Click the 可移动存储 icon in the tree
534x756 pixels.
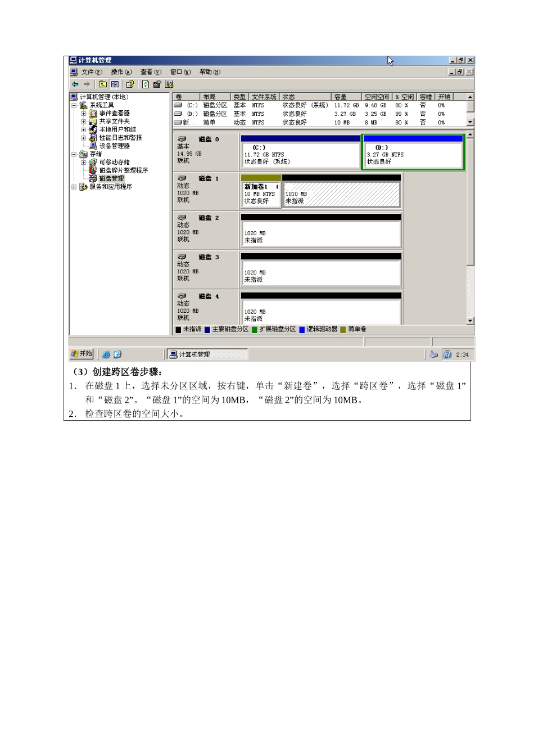click(93, 162)
